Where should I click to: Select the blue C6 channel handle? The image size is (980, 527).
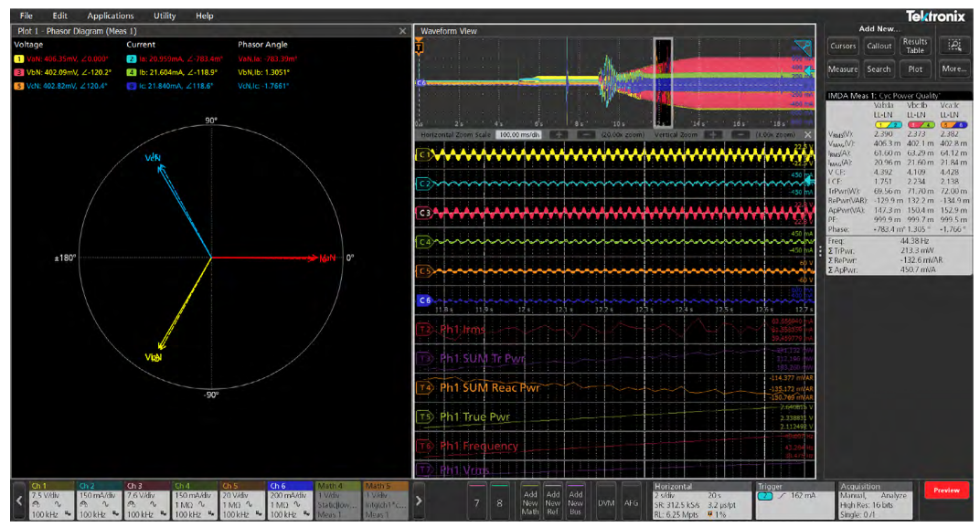[x=423, y=300]
